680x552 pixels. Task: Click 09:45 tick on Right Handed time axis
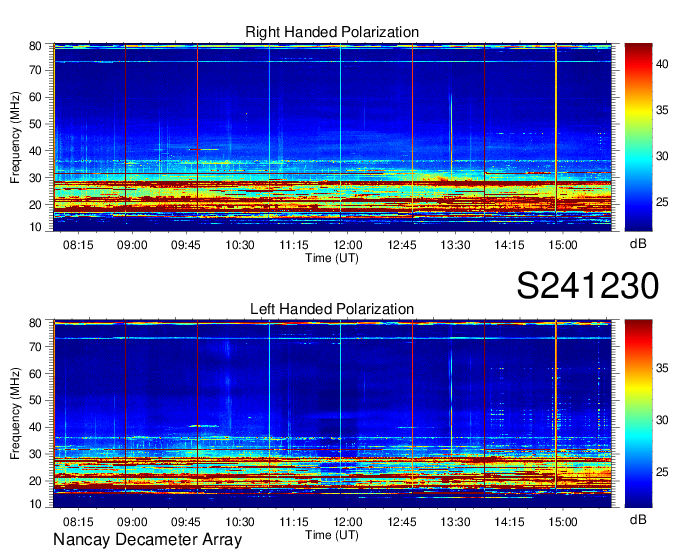[186, 245]
